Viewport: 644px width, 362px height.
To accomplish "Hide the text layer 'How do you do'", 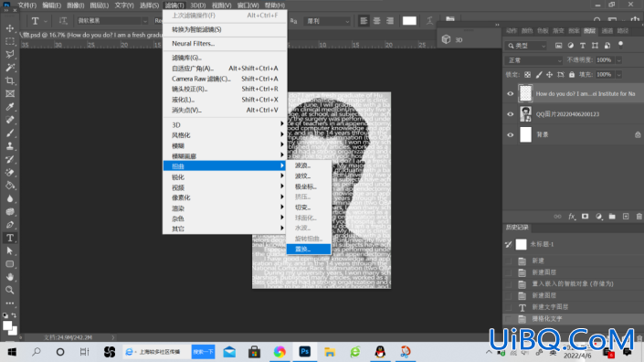I will pos(510,93).
